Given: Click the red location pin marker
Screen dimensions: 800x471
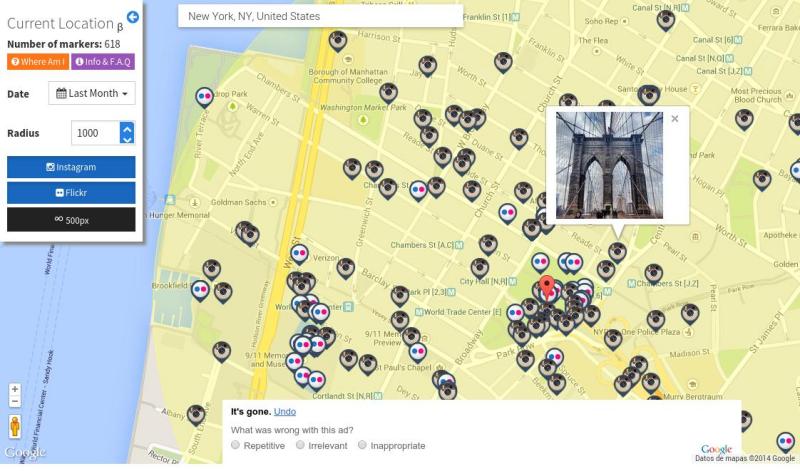Looking at the screenshot, I should point(547,288).
